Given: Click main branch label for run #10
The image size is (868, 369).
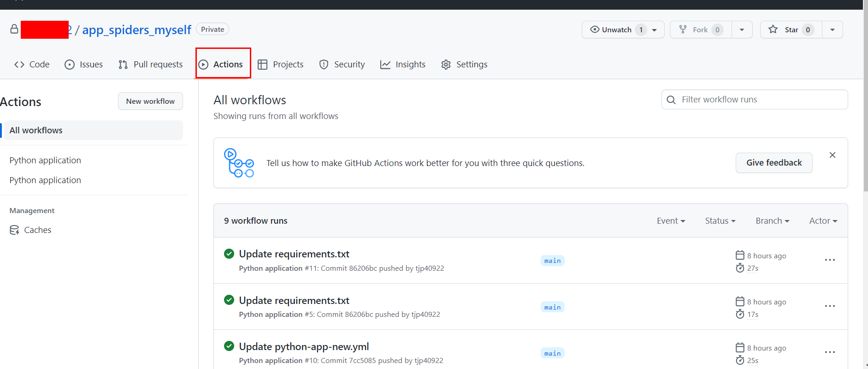Looking at the screenshot, I should click(552, 353).
